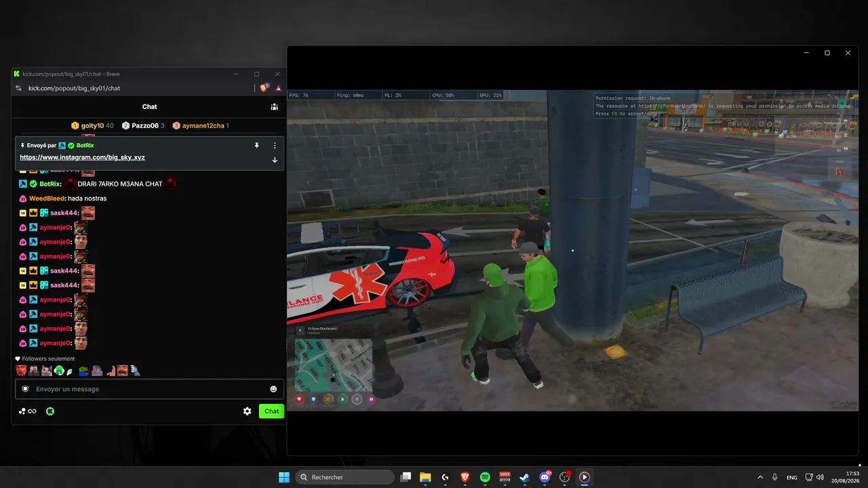Click the minimap in the game window

point(334,364)
